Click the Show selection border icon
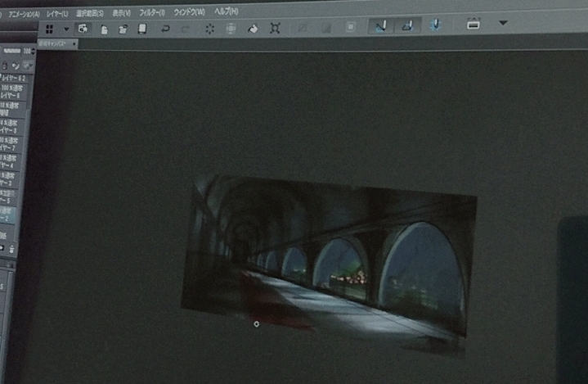This screenshot has width=588, height=384. click(351, 27)
